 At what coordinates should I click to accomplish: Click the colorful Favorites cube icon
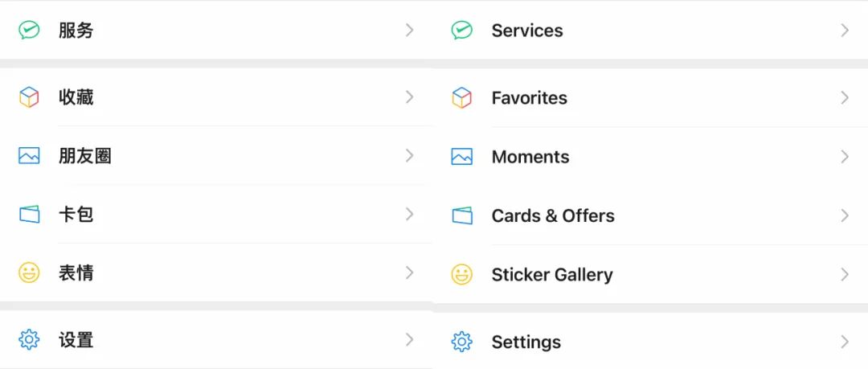coord(461,98)
